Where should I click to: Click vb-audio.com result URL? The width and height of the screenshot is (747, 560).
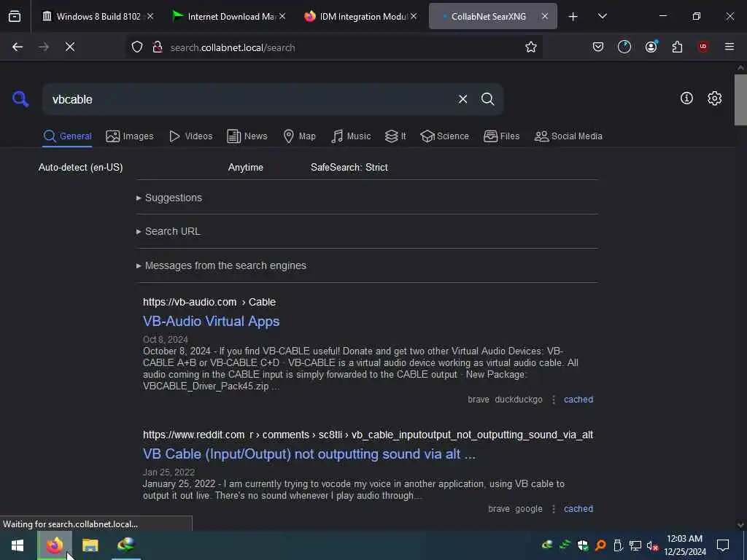tap(209, 302)
